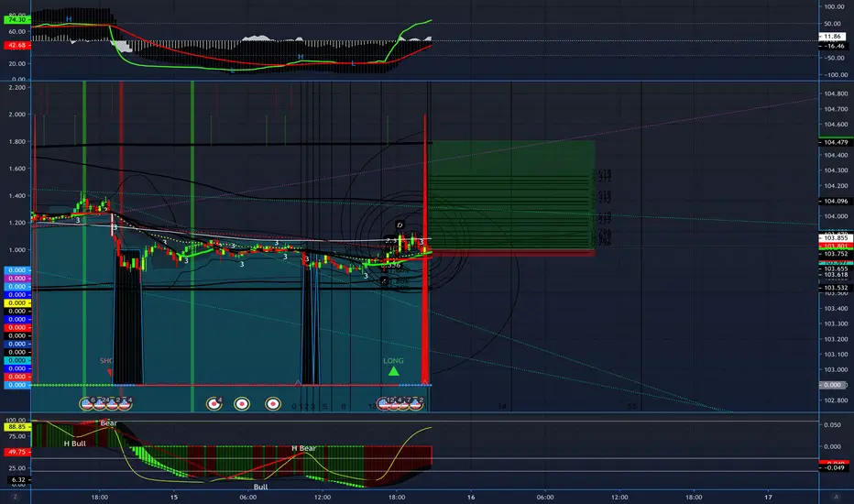The height and width of the screenshot is (504, 854).
Task: Click the 102.800 tick on the price scale
Action: (836, 400)
